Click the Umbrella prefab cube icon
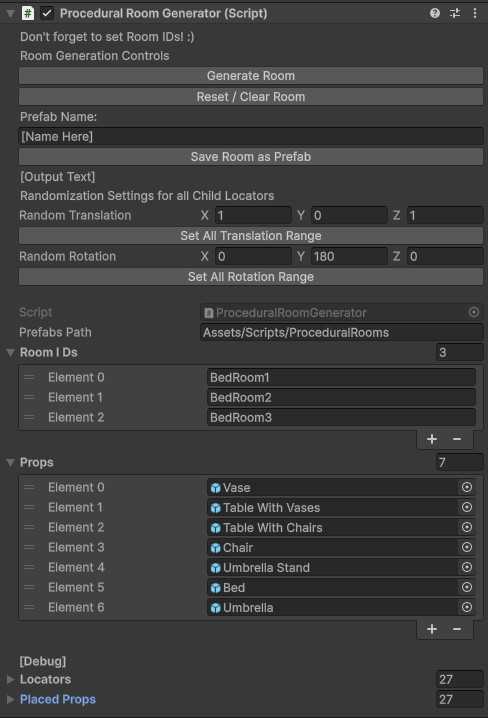Viewport: 488px width, 718px height. pos(215,608)
